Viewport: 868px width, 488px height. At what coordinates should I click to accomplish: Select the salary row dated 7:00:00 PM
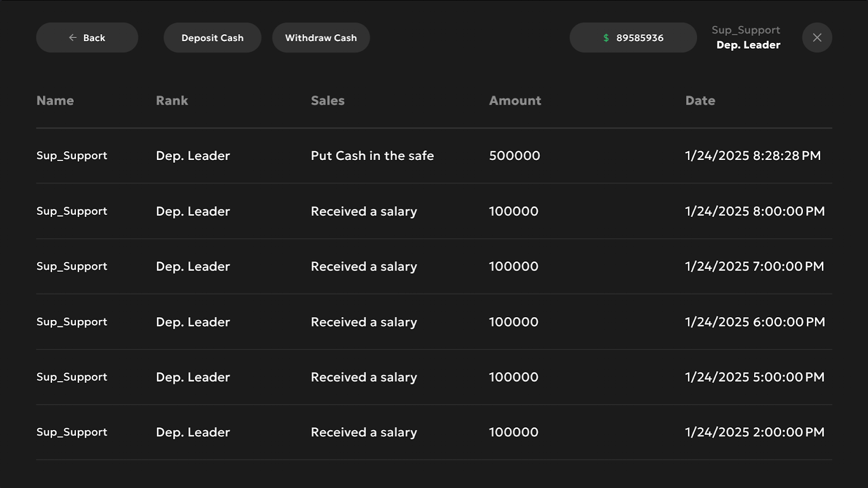point(434,266)
